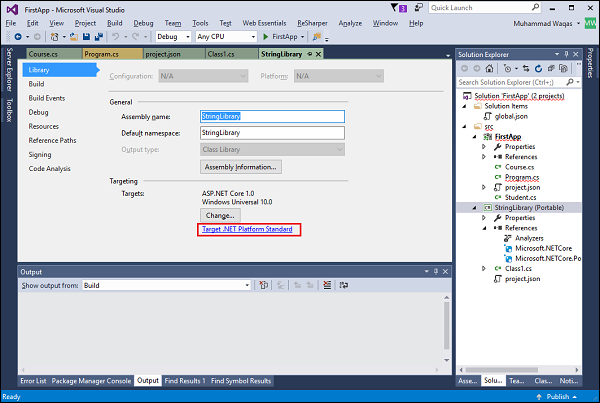Open the FirstApp startup target dropdown arrow
The width and height of the screenshot is (600, 403).
tap(302, 37)
